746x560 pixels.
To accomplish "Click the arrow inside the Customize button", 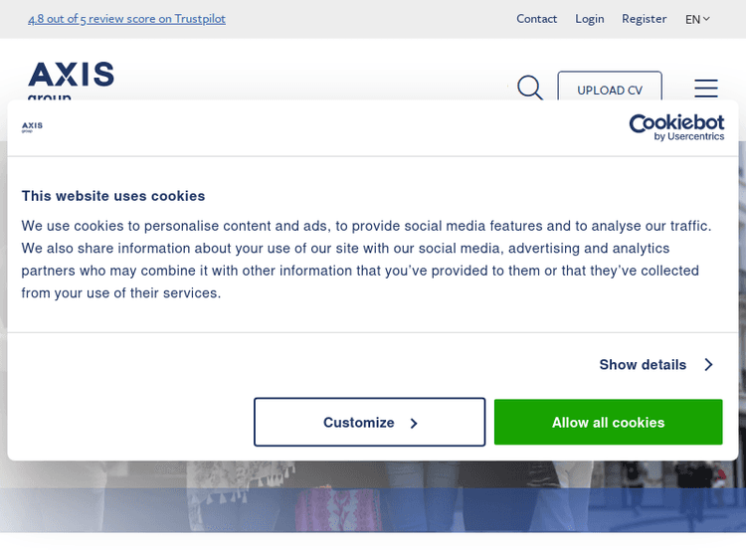I will click(414, 423).
